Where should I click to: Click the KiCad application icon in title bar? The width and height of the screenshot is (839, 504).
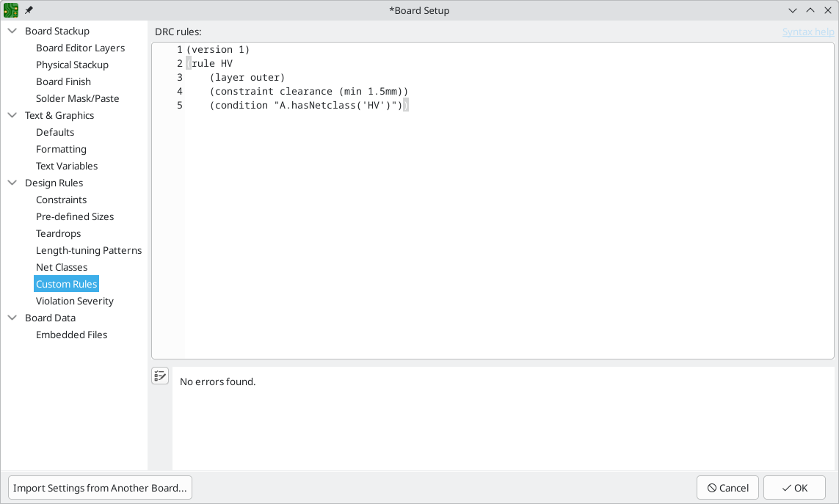11,10
